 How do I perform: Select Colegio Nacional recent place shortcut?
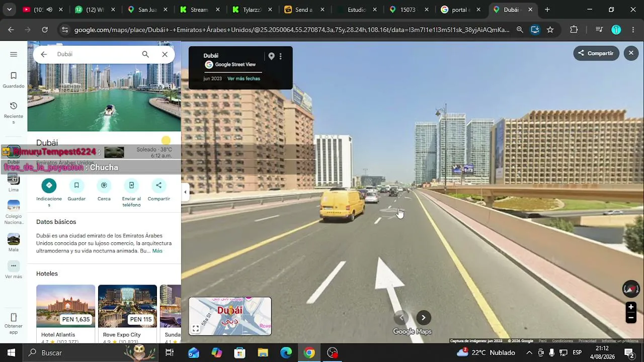point(14,213)
